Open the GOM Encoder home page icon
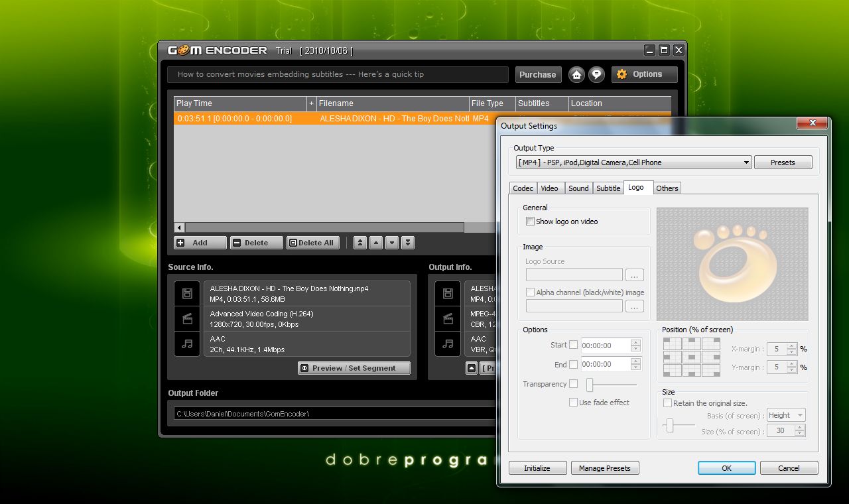This screenshot has width=849, height=504. click(576, 74)
